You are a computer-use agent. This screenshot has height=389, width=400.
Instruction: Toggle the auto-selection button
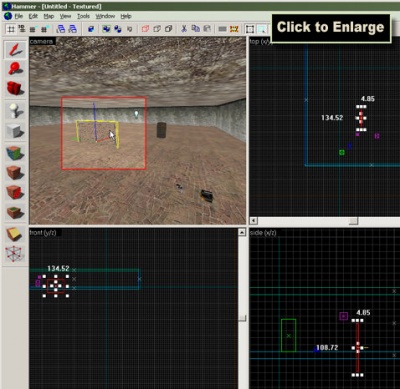(x=262, y=29)
